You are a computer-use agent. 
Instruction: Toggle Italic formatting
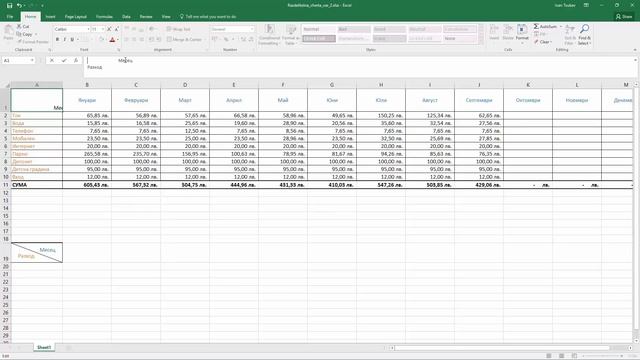(x=64, y=40)
